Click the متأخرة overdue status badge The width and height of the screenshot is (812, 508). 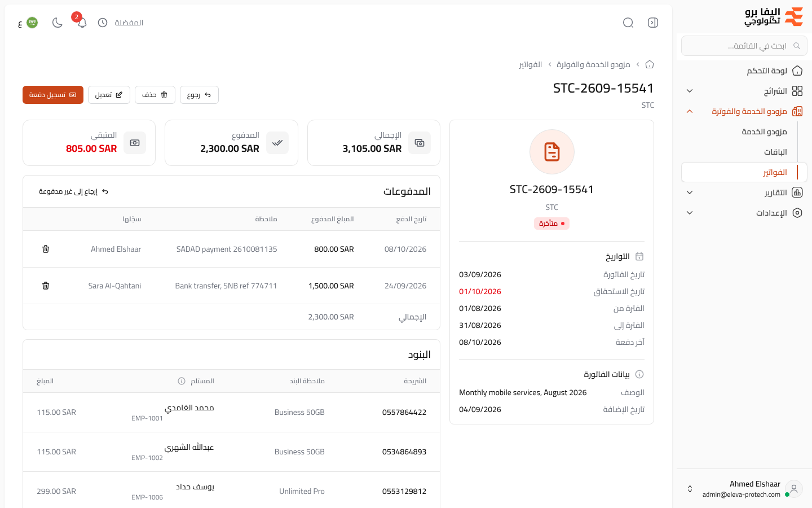tap(552, 224)
